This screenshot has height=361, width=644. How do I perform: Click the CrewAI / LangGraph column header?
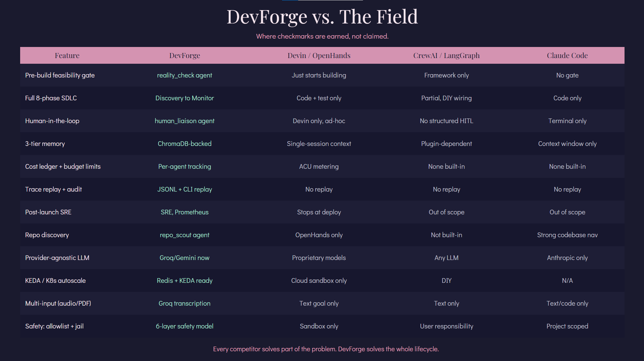(446, 55)
